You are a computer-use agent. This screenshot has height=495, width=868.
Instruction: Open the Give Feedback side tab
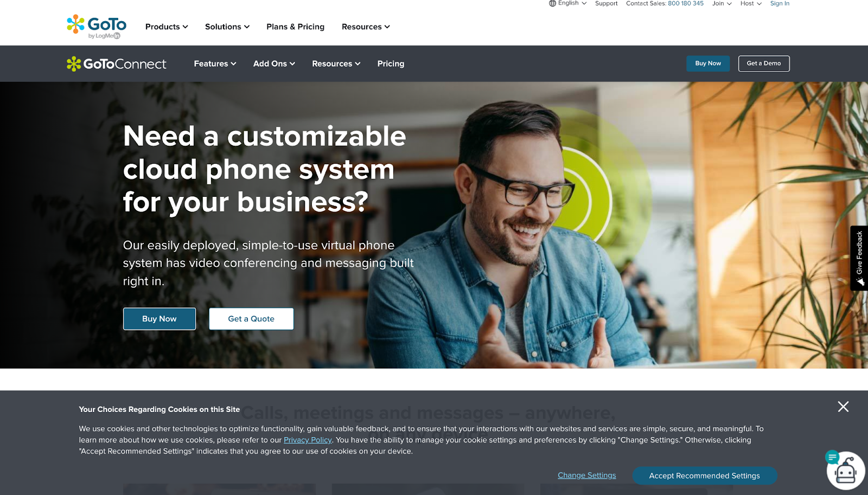859,258
